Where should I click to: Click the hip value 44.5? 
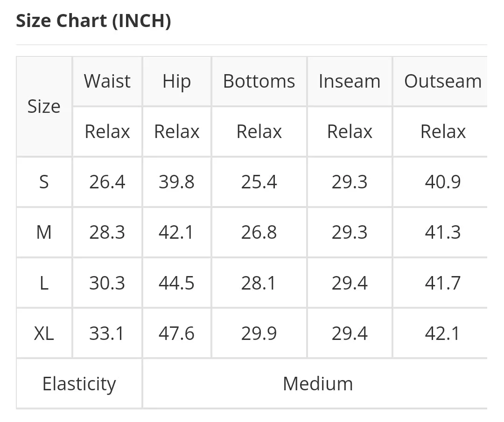(x=176, y=283)
